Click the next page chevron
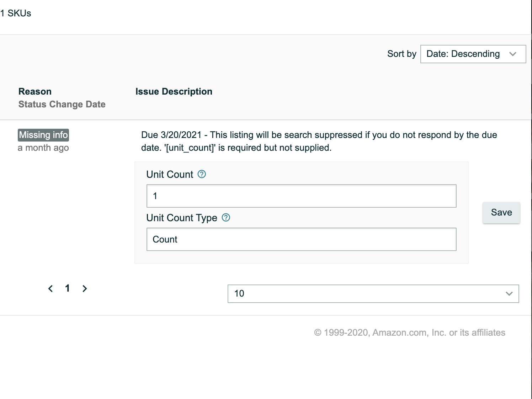 pyautogui.click(x=85, y=288)
